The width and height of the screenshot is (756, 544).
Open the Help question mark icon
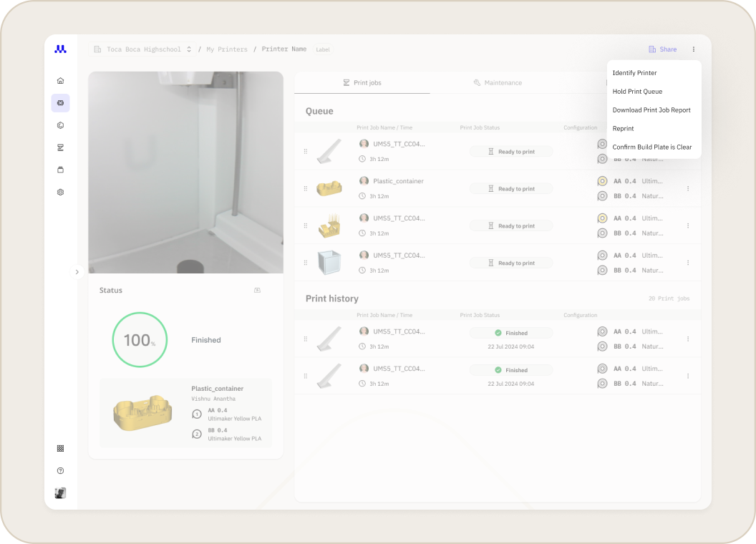60,471
